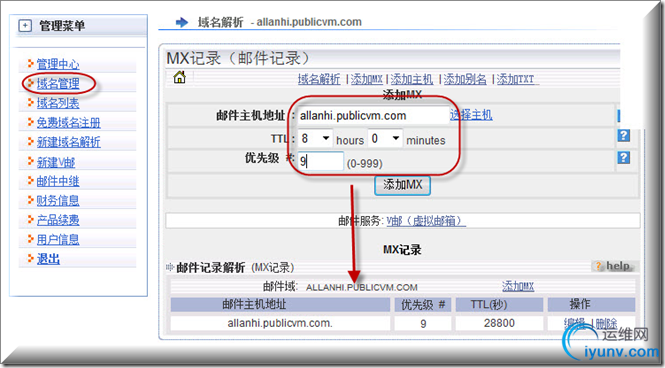The width and height of the screenshot is (665, 368).
Task: Click the 添加别名 link in top navigation
Action: click(x=465, y=79)
